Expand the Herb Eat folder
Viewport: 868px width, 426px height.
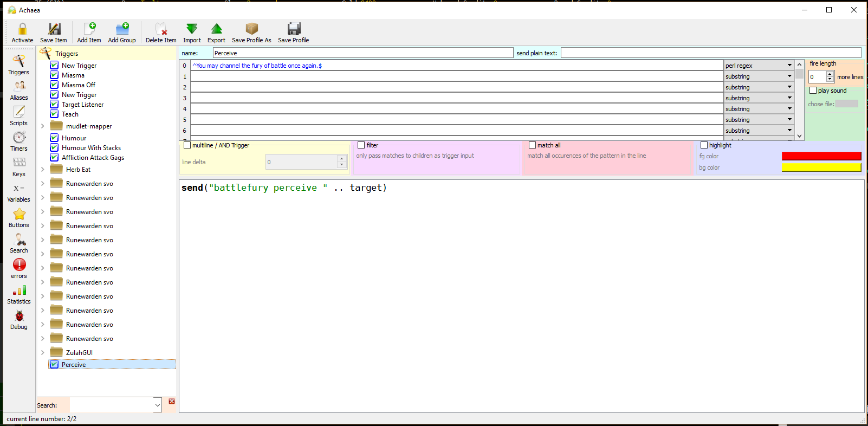43,170
